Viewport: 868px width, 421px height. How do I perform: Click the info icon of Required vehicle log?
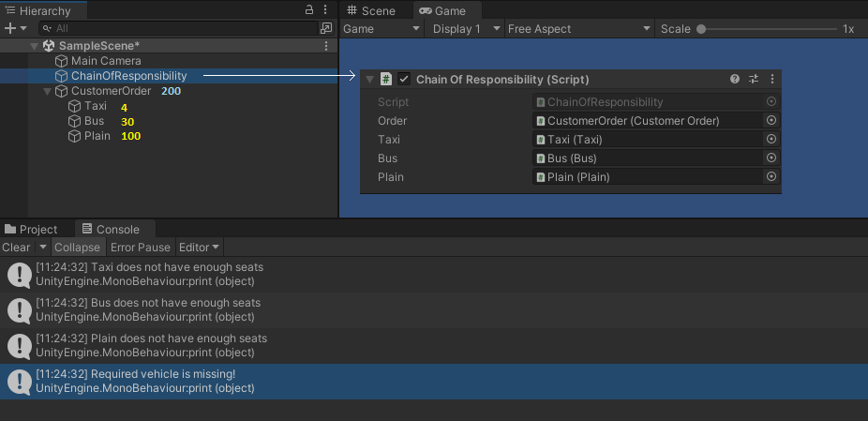pyautogui.click(x=20, y=382)
